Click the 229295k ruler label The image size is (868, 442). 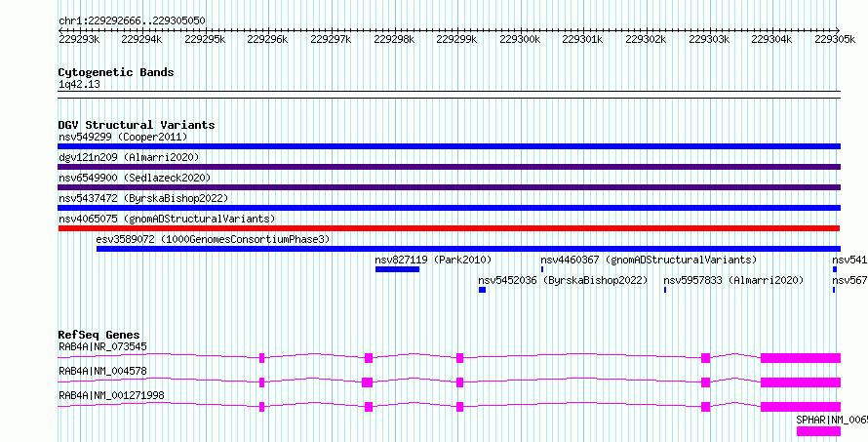point(205,39)
